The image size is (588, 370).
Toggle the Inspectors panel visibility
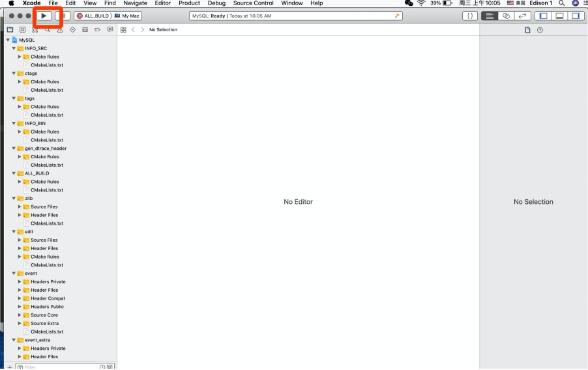(x=576, y=16)
